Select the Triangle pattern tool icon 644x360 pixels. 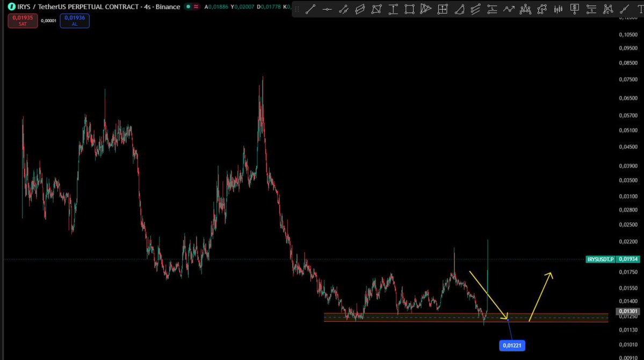(426, 9)
